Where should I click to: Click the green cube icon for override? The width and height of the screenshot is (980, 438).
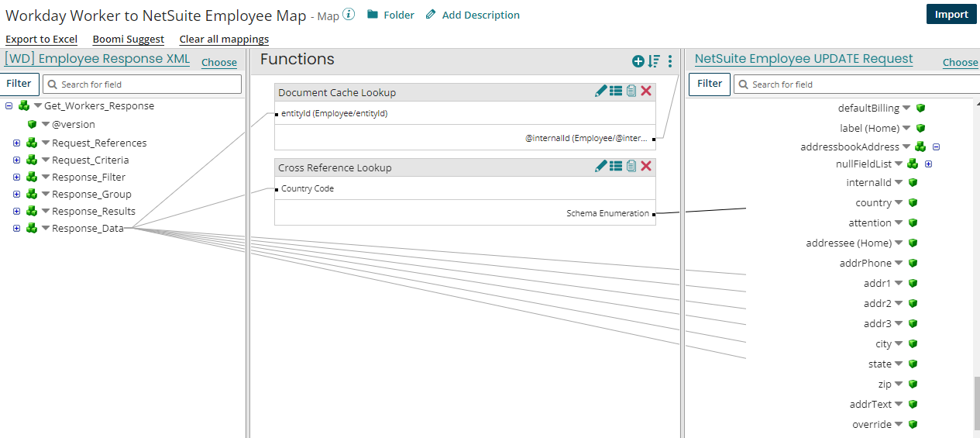pyautogui.click(x=913, y=424)
